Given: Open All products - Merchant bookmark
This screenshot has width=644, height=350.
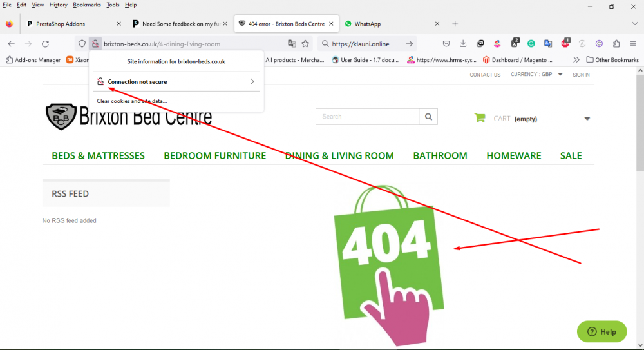Looking at the screenshot, I should coord(294,60).
